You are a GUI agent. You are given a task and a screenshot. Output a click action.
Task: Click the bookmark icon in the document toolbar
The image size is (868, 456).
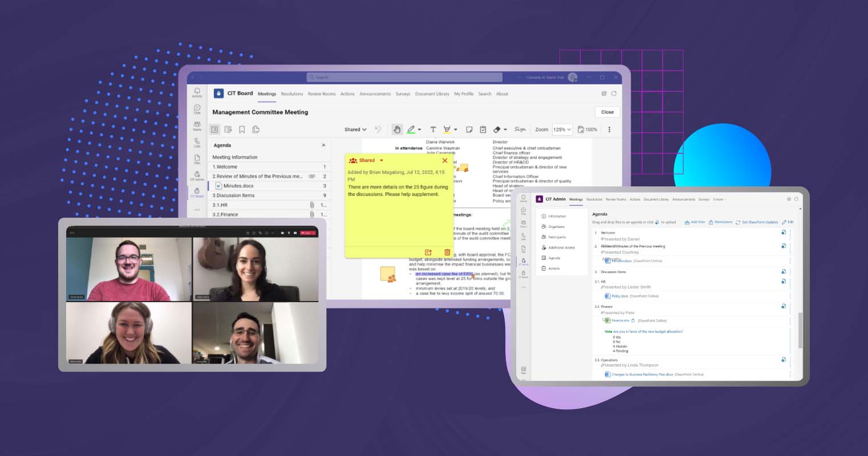[242, 129]
